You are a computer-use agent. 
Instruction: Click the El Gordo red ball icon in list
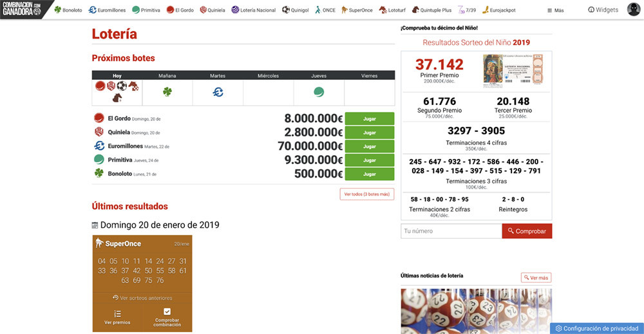click(x=99, y=118)
